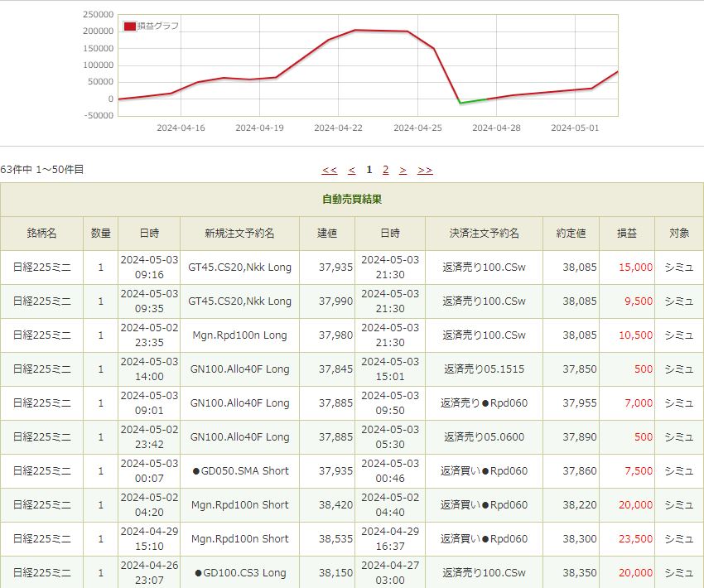Screen dimensions: 704x588
Task: Click entry price 37,980
Action: (x=335, y=335)
